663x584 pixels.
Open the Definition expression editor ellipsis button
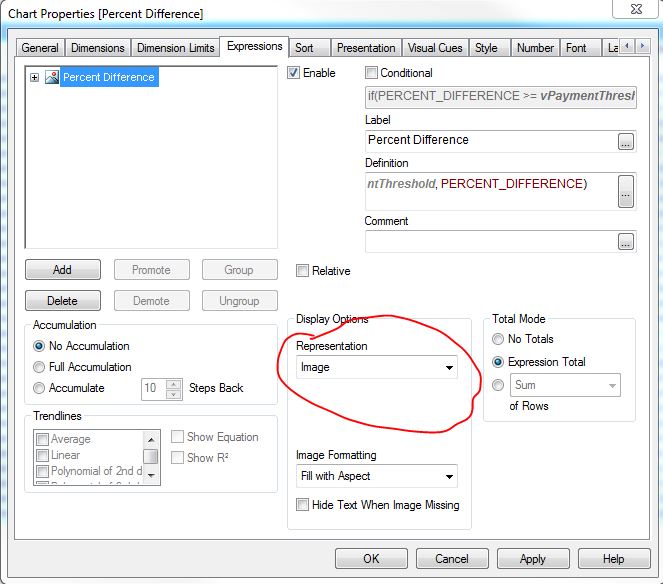(x=626, y=192)
